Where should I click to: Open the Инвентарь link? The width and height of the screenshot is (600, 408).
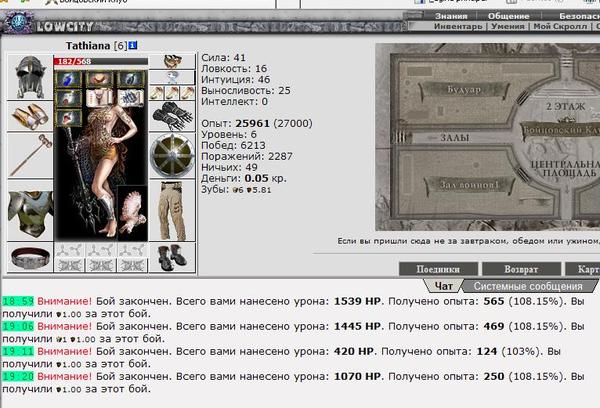(458, 26)
